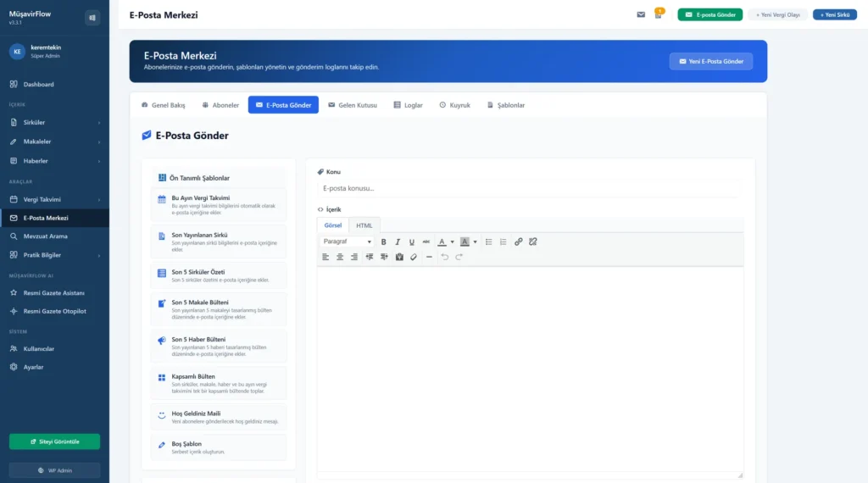Insert a bulleted list
This screenshot has width=868, height=483.
coord(489,241)
